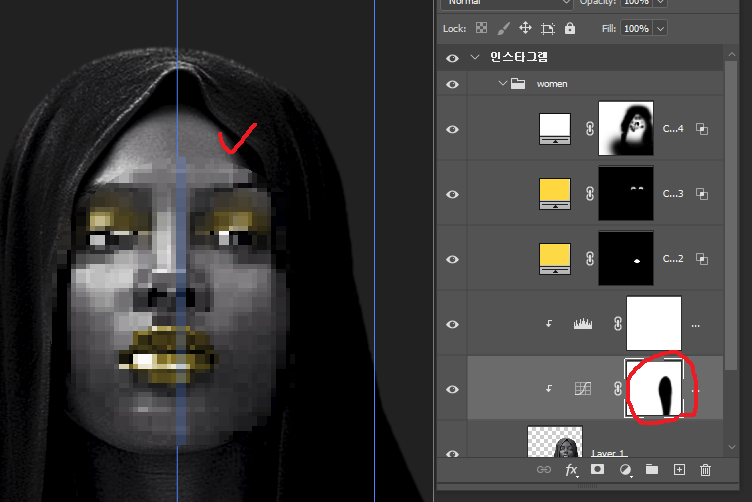This screenshot has height=502, width=752.
Task: Open the fx layer style menu
Action: [571, 470]
